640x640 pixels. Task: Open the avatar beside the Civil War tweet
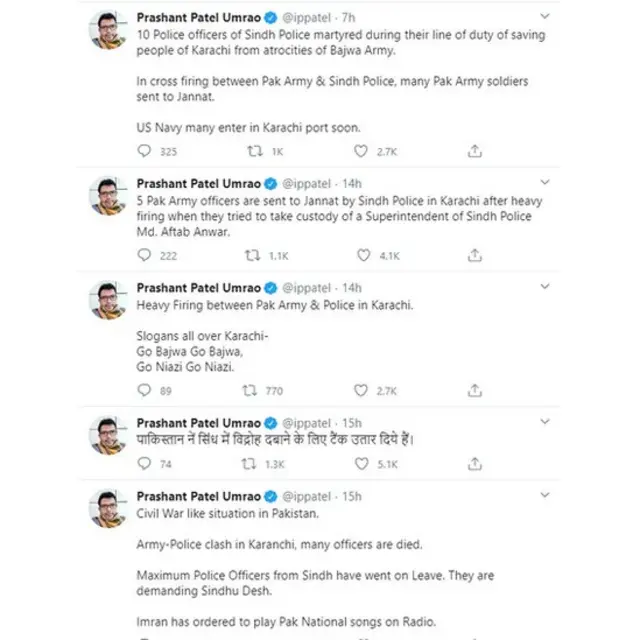tap(107, 509)
